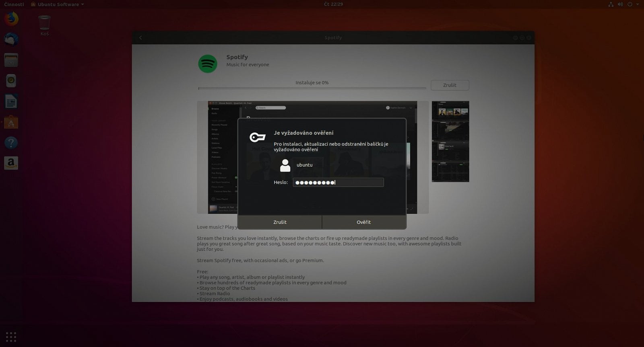Open Amazon launcher in the dock
The height and width of the screenshot is (347, 644).
point(11,163)
